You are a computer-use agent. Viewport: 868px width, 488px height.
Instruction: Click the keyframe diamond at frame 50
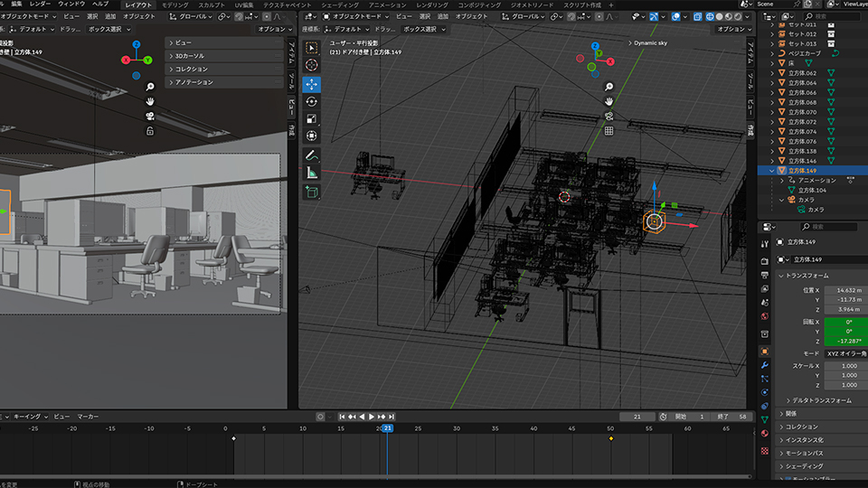click(611, 439)
